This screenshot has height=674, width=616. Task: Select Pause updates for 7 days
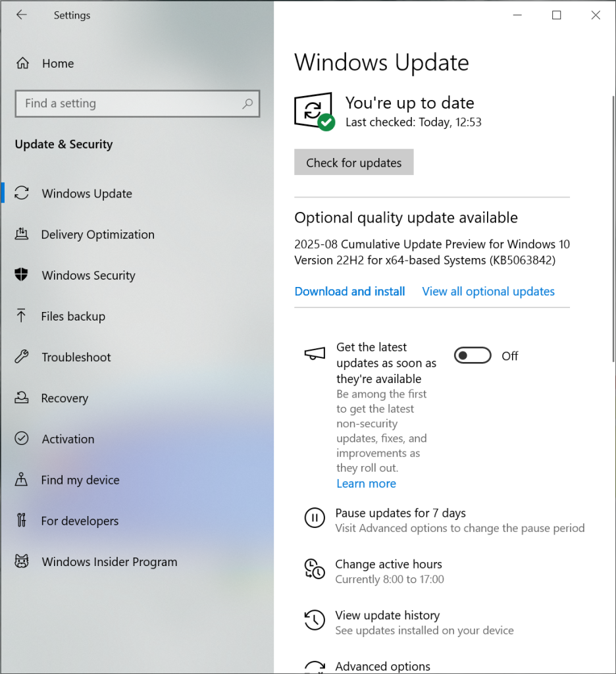coord(444,520)
